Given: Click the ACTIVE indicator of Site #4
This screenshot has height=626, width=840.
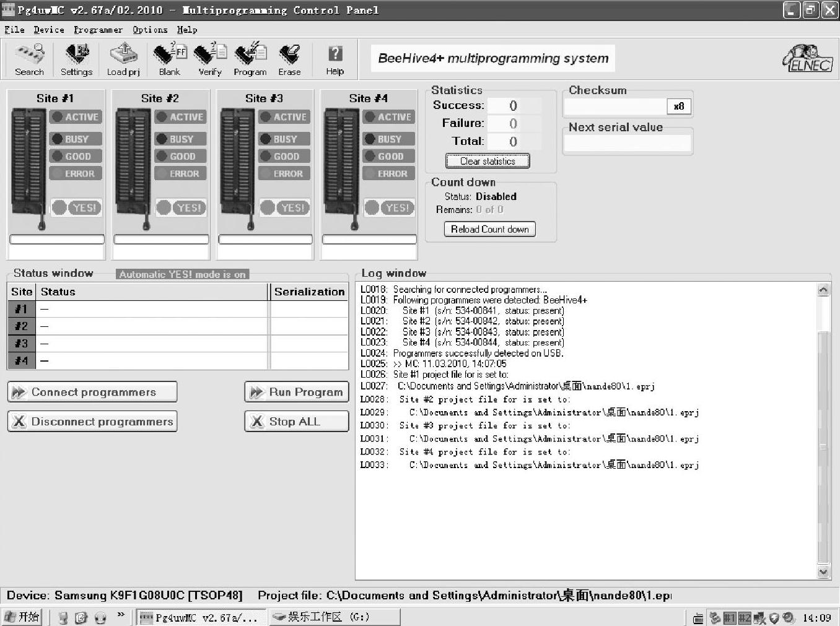Looking at the screenshot, I should (x=388, y=117).
